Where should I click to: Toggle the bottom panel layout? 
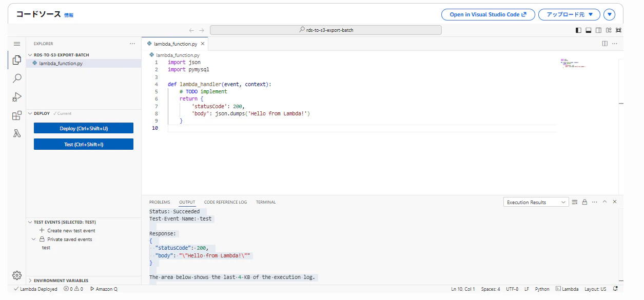[589, 30]
